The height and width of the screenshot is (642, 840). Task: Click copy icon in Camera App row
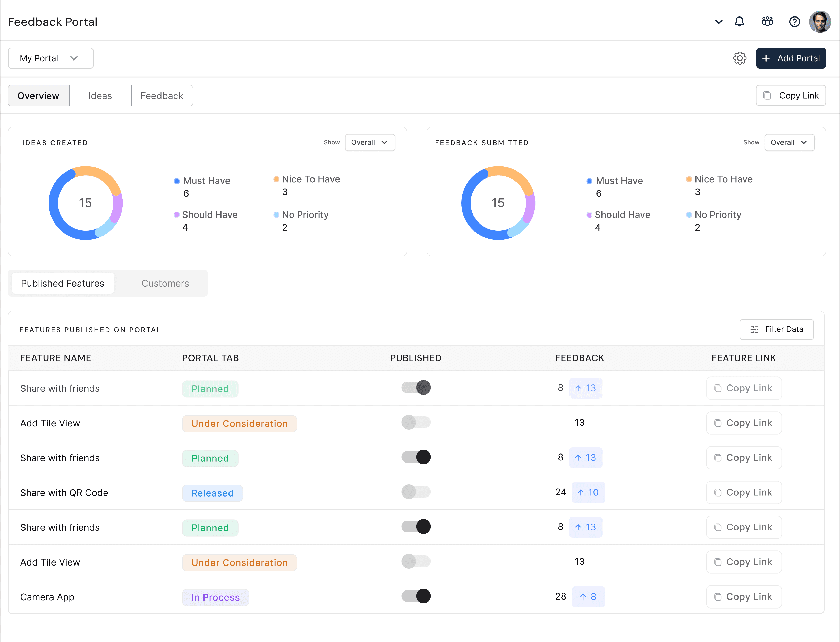point(718,596)
